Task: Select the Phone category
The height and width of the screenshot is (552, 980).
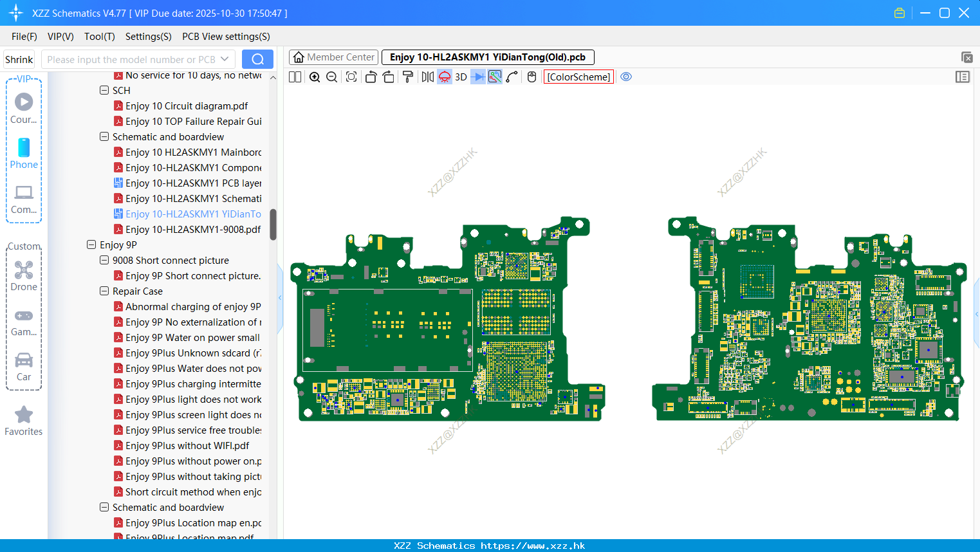Action: click(24, 154)
